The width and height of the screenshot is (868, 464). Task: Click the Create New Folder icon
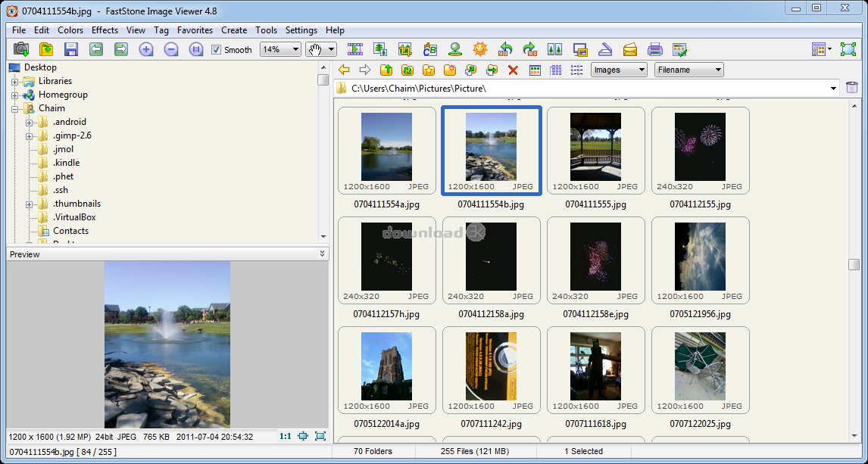(449, 70)
